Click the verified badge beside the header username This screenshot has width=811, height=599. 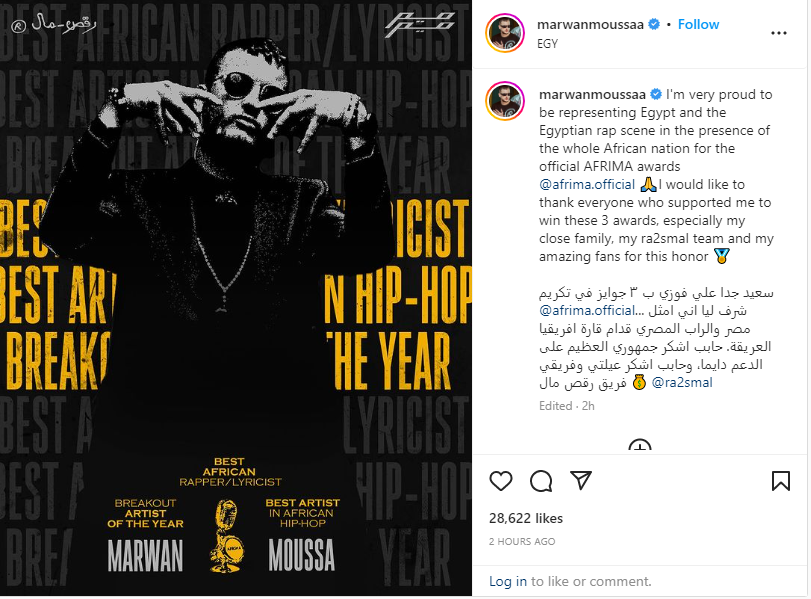pos(654,24)
